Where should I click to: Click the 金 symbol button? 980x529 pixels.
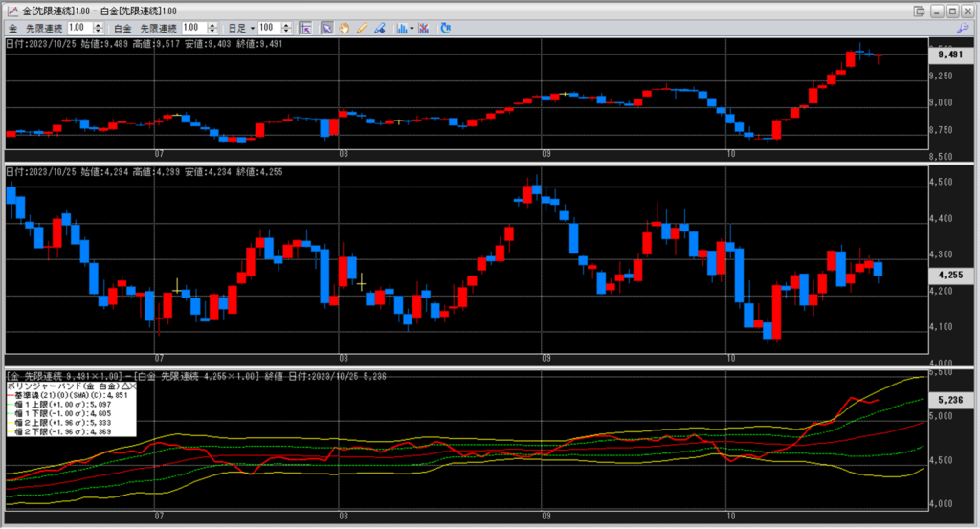point(13,28)
